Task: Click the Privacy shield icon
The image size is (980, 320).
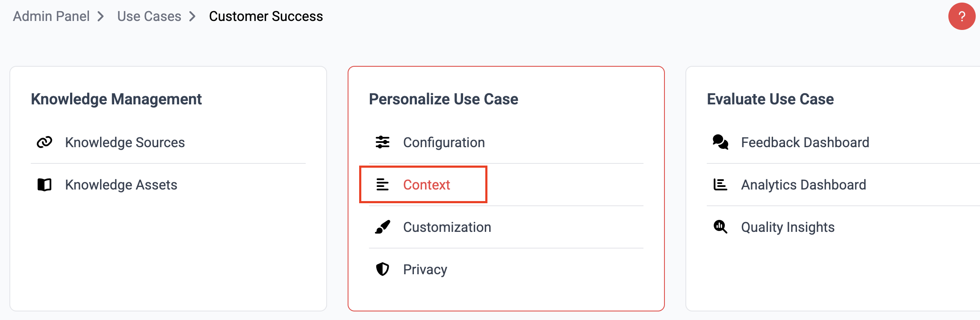Action: pos(382,269)
